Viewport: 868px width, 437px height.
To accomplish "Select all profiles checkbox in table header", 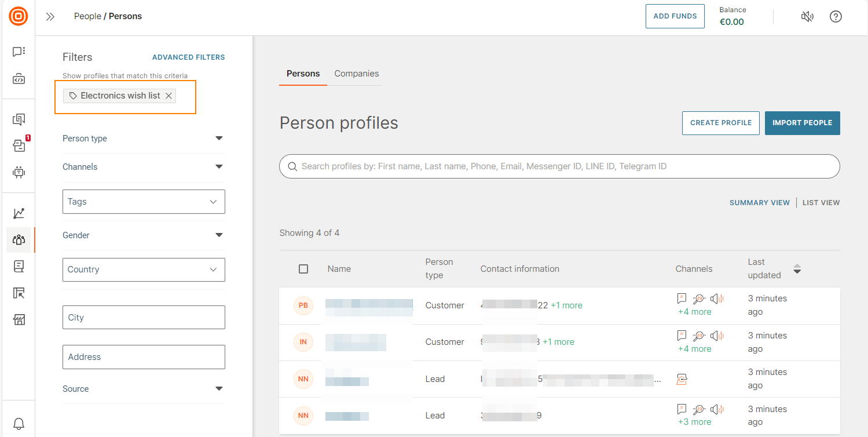I will (303, 269).
